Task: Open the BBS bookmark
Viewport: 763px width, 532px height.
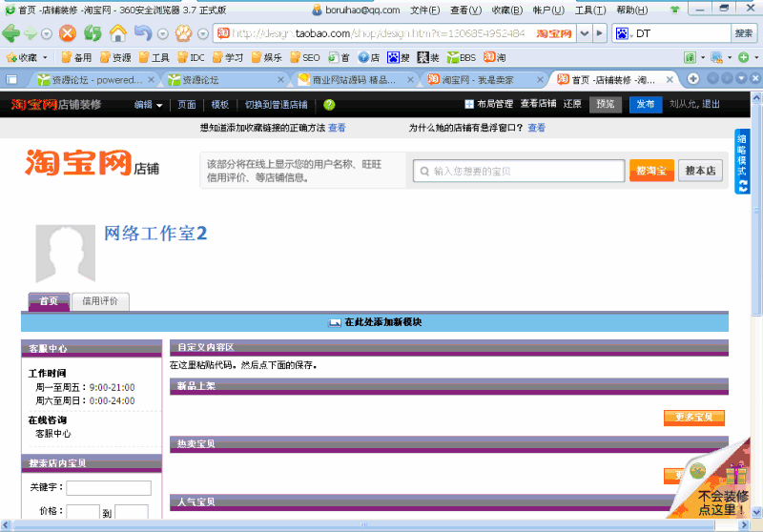Action: pos(462,57)
